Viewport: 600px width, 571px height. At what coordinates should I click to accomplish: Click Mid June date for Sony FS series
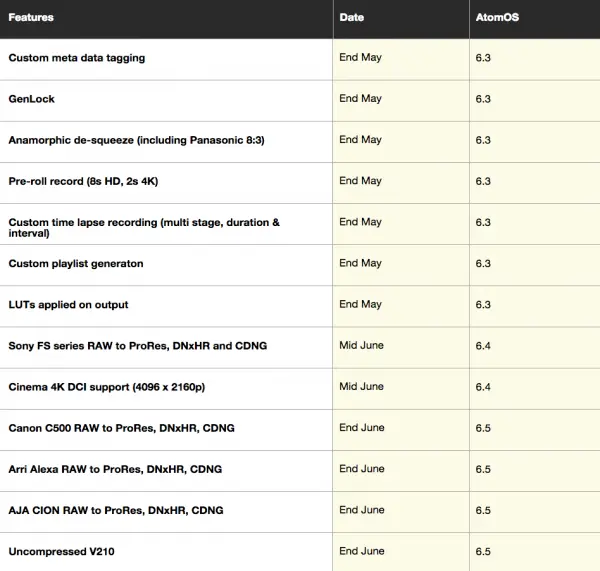(361, 345)
